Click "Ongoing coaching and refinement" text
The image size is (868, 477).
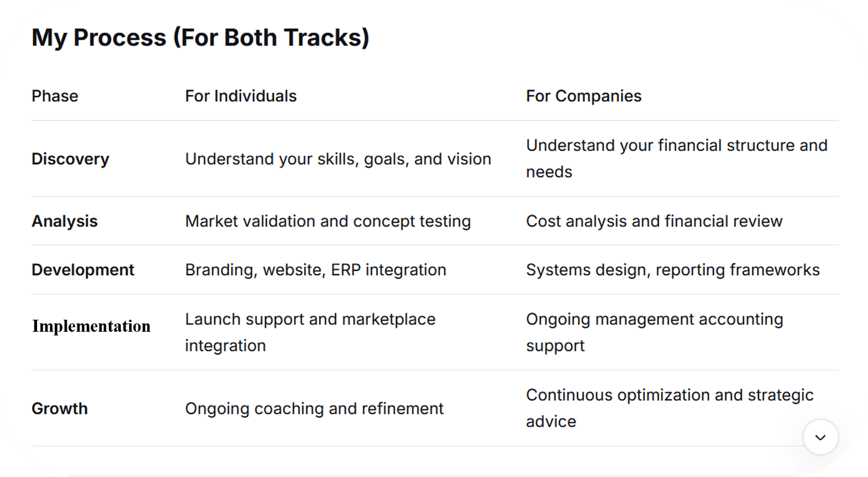click(314, 409)
